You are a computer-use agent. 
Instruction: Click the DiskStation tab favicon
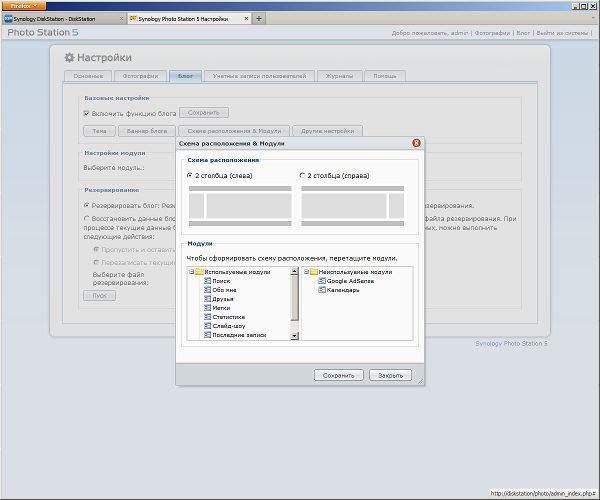point(8,18)
